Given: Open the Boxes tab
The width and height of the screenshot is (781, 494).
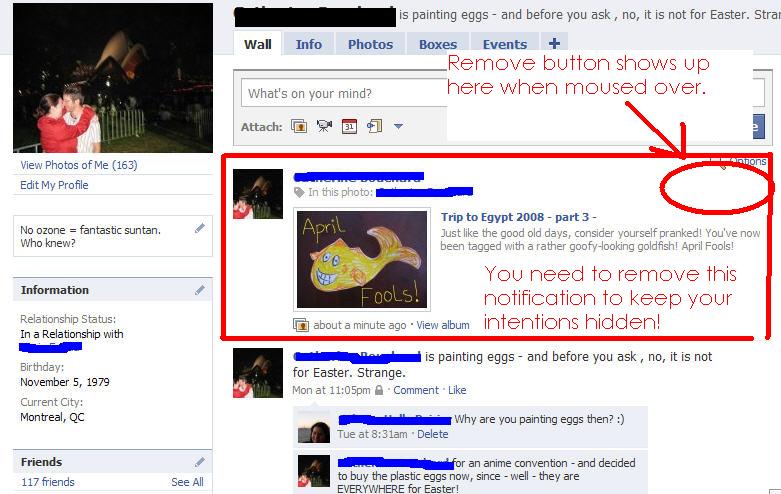Looking at the screenshot, I should point(438,44).
